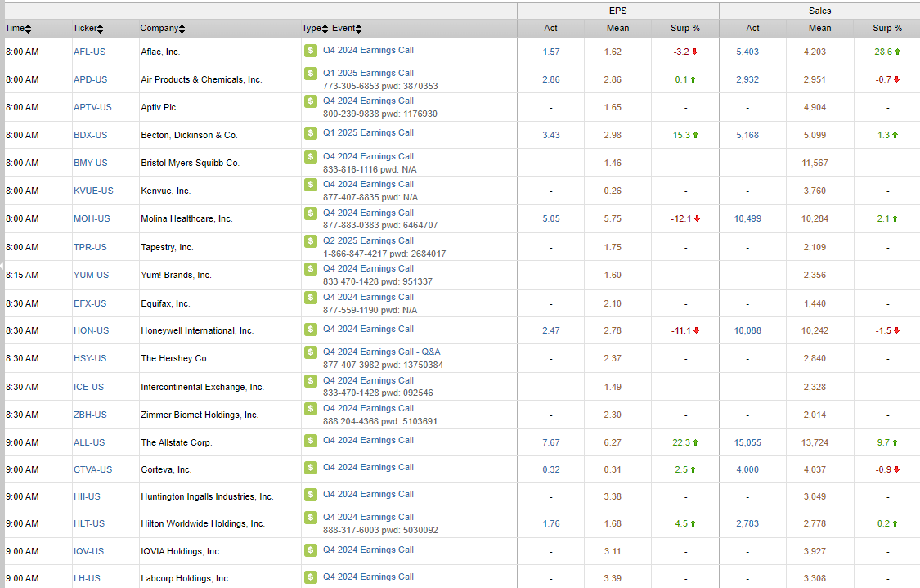Click the earnings type icon in Corteva row

311,468
